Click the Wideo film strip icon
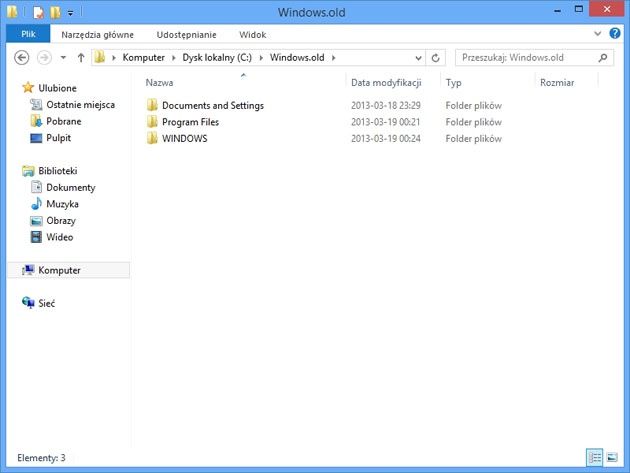This screenshot has width=630, height=473. pos(36,237)
